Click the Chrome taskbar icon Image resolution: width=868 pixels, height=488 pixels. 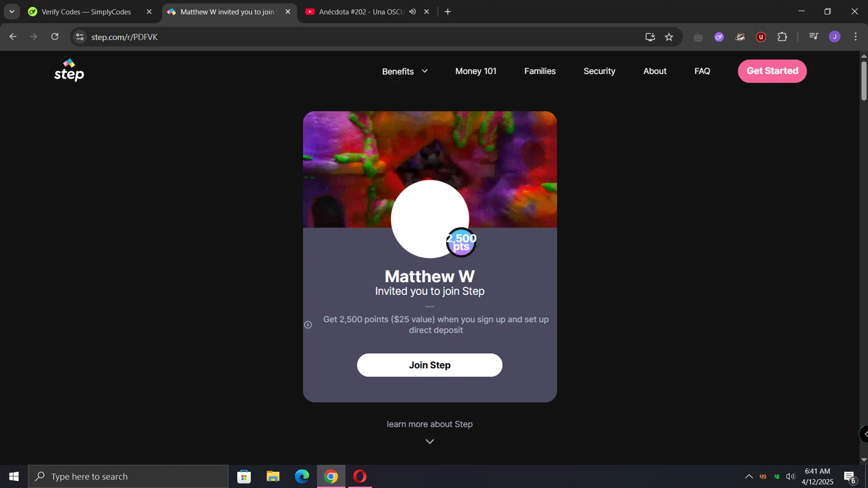pos(331,476)
